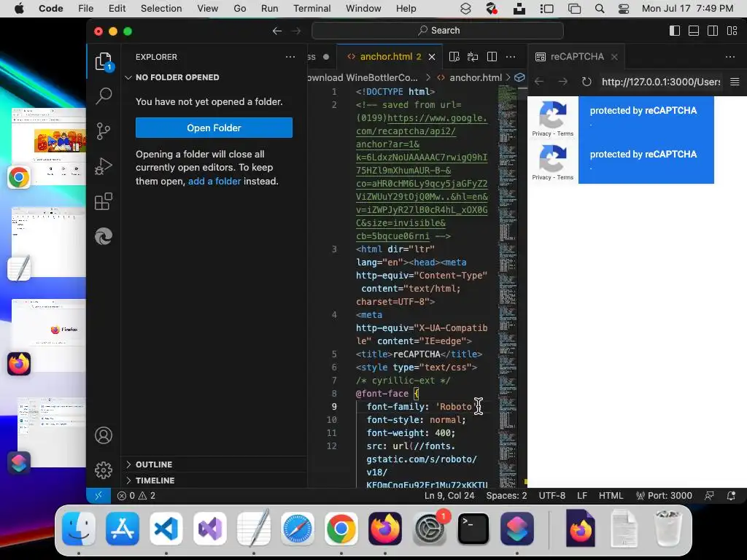Screen dimensions: 747x560
Task: Click the breadcrumb chevron after anchor.html
Action: coord(508,77)
